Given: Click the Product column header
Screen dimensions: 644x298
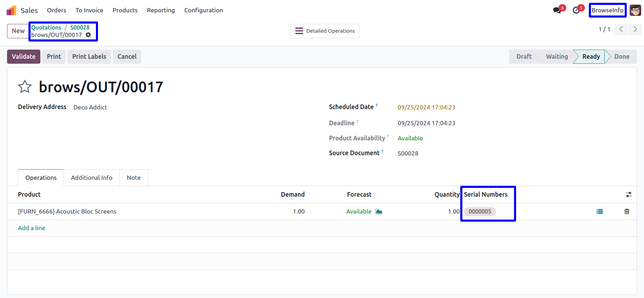Looking at the screenshot, I should (29, 195).
